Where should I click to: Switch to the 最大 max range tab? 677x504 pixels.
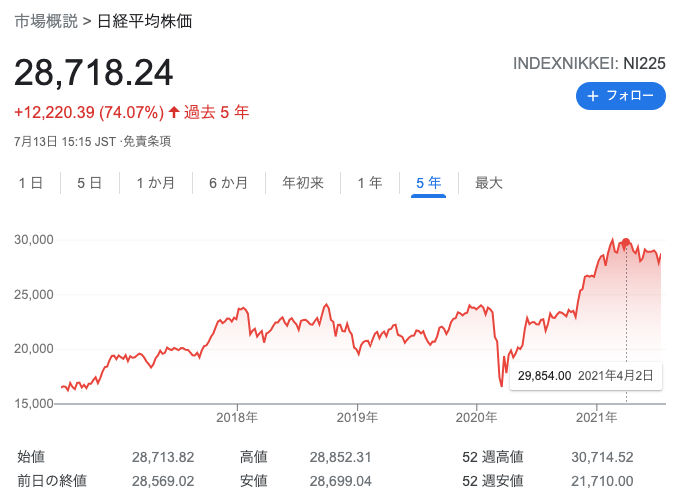pyautogui.click(x=489, y=183)
